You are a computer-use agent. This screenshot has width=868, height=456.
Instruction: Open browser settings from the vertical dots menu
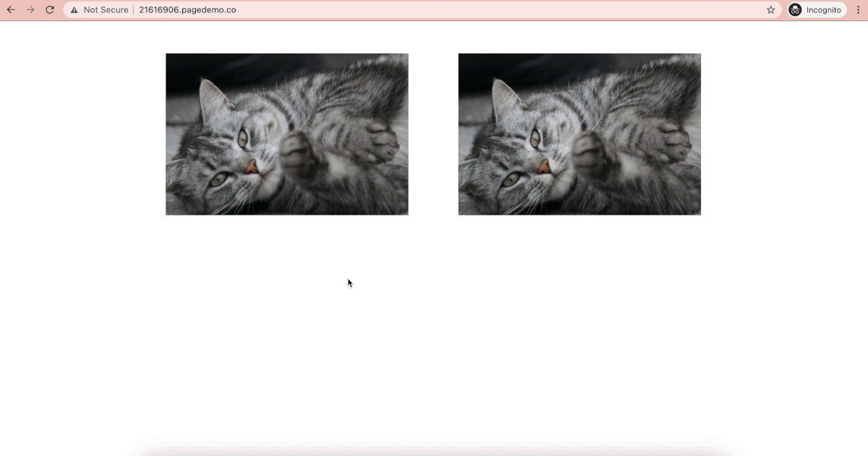point(858,9)
